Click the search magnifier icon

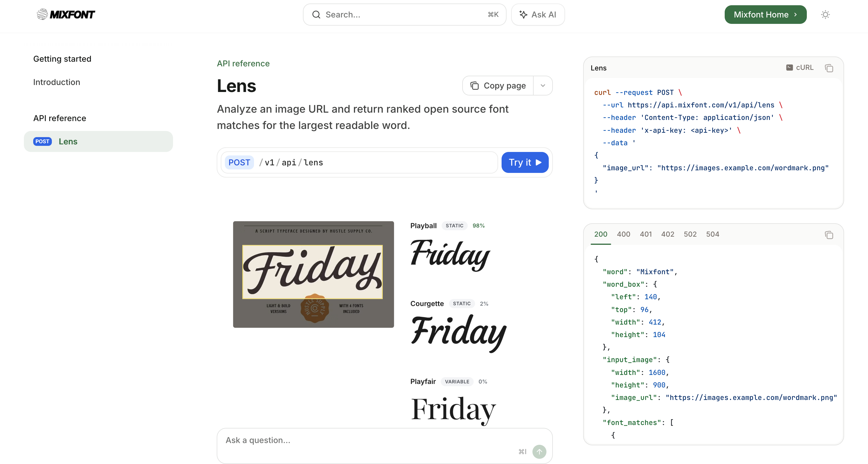pos(316,15)
